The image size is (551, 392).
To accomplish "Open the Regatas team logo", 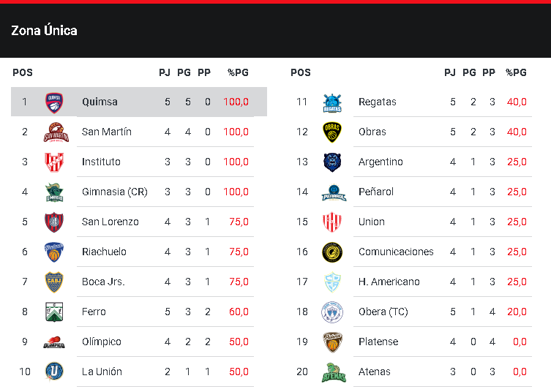I will pyautogui.click(x=332, y=102).
